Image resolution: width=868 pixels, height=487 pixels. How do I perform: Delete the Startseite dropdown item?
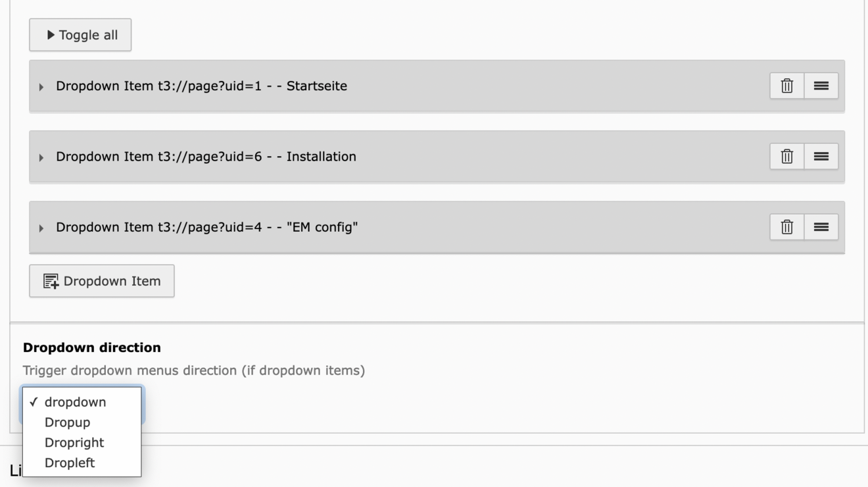pos(786,86)
